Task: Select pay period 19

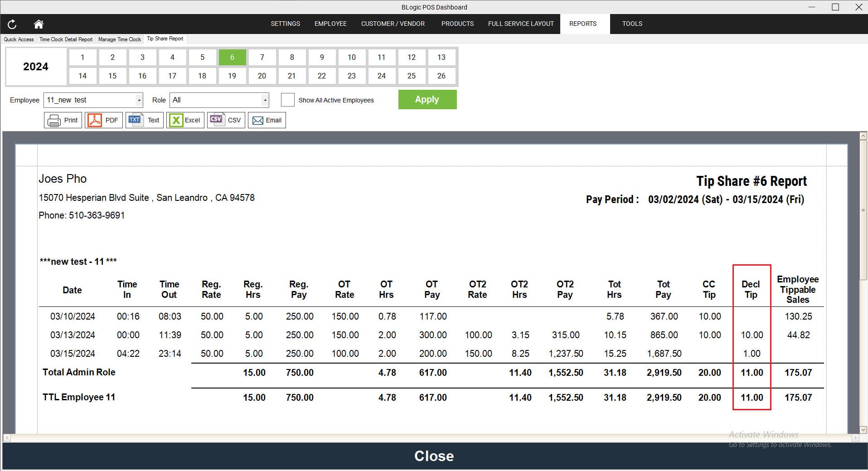Action: click(232, 76)
